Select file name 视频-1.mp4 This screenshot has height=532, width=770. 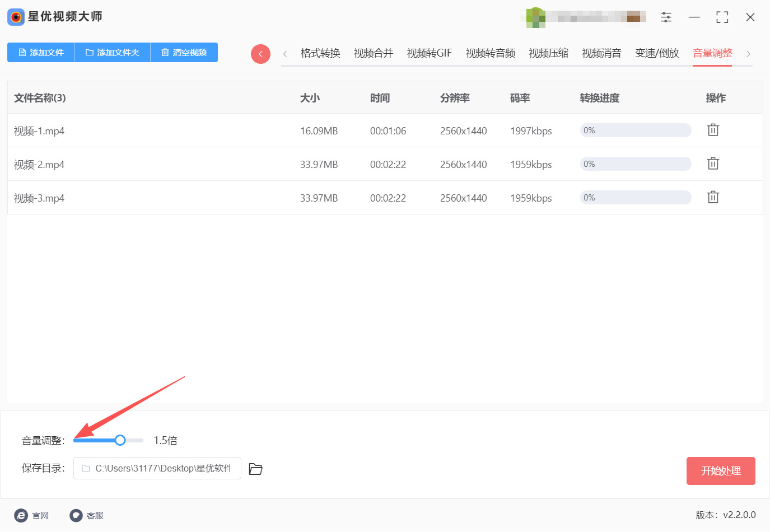39,131
